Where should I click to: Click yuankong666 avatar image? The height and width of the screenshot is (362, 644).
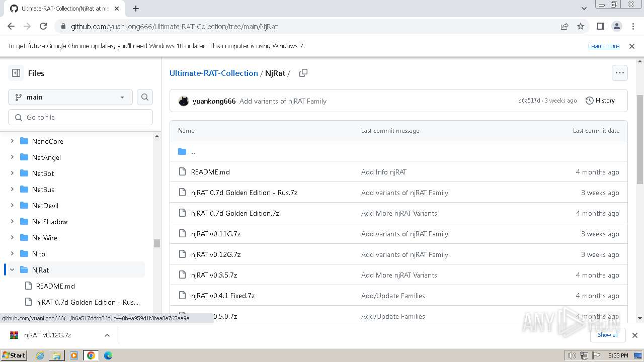[x=184, y=101]
